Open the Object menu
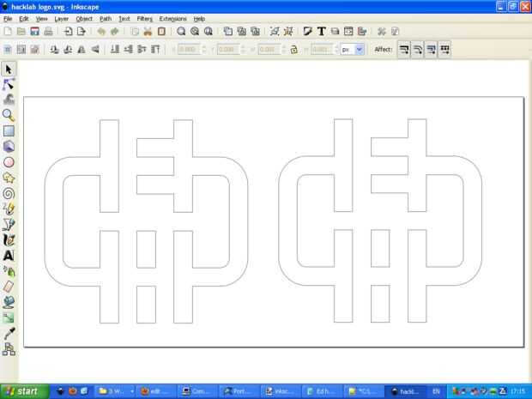 [84, 19]
